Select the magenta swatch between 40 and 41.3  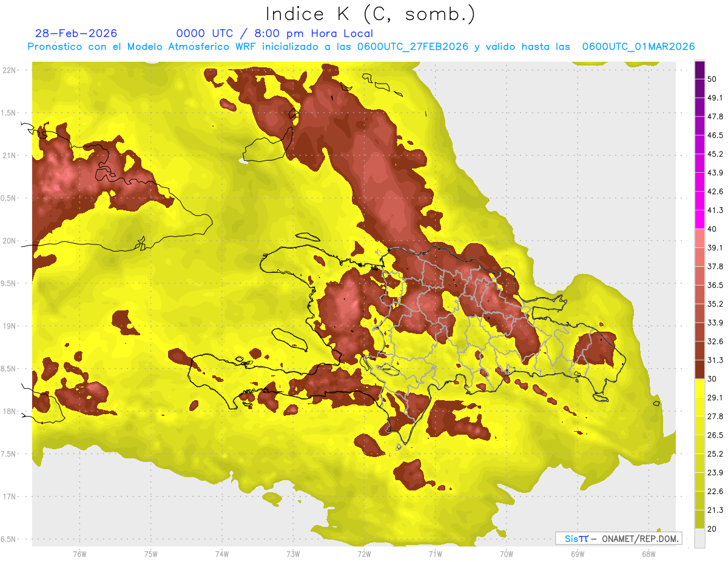[x=700, y=219]
